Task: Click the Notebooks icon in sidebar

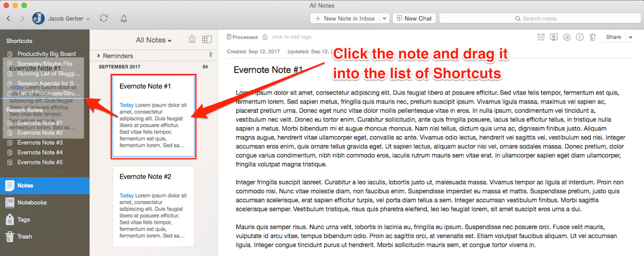Action: (10, 203)
